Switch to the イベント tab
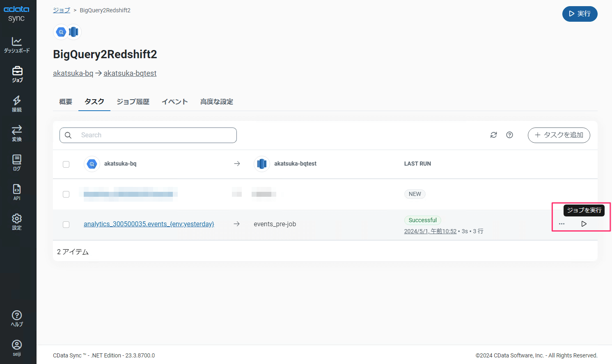 (x=175, y=102)
